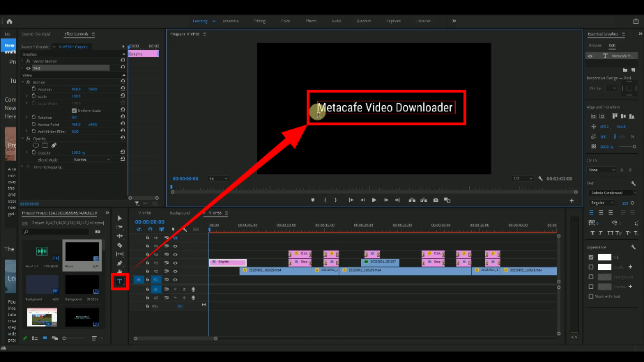Click the Program monitor settings wrench
644x362 pixels.
click(541, 178)
